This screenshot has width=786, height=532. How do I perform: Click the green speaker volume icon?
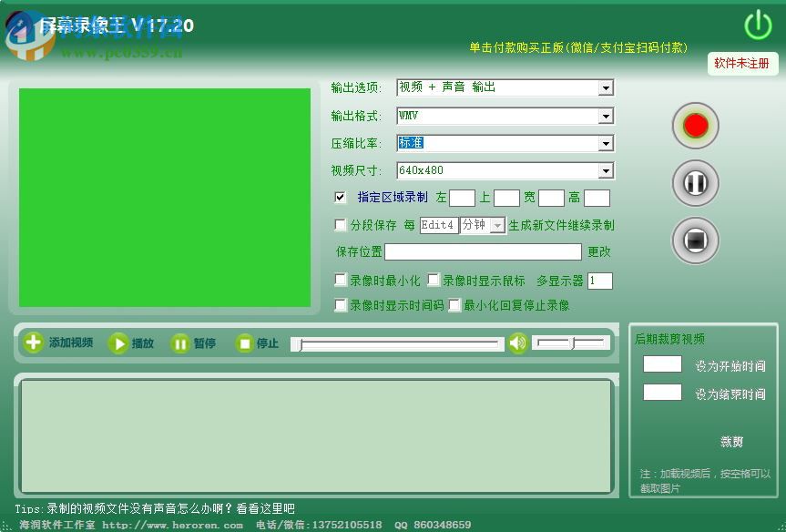click(x=517, y=344)
